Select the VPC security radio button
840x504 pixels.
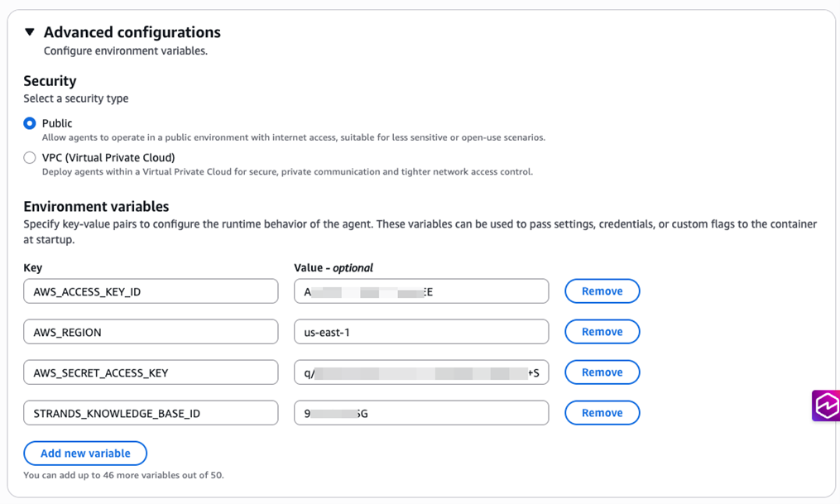30,157
